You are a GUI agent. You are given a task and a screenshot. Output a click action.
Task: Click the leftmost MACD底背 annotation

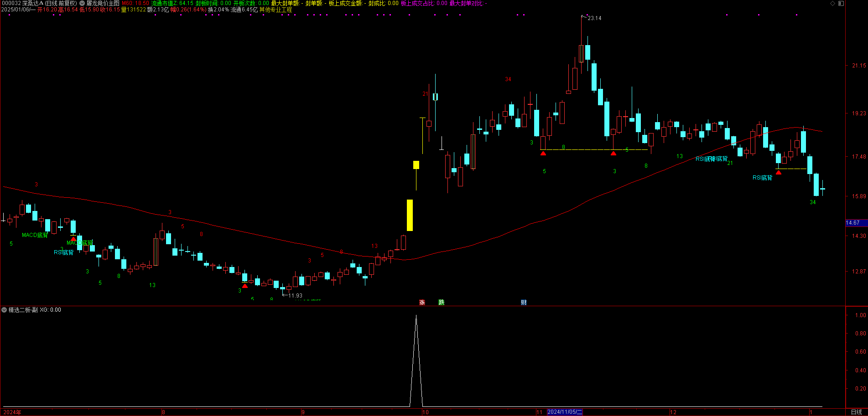click(x=35, y=235)
